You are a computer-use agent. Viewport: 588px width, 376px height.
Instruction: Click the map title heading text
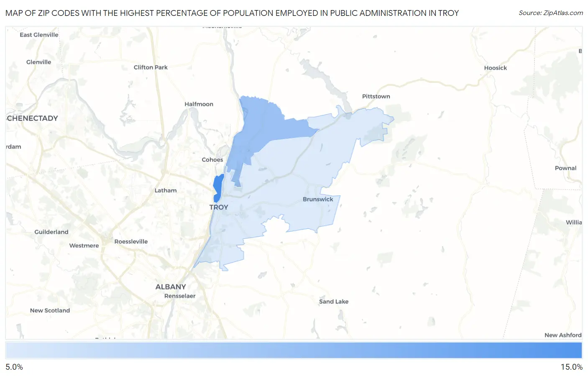point(232,13)
